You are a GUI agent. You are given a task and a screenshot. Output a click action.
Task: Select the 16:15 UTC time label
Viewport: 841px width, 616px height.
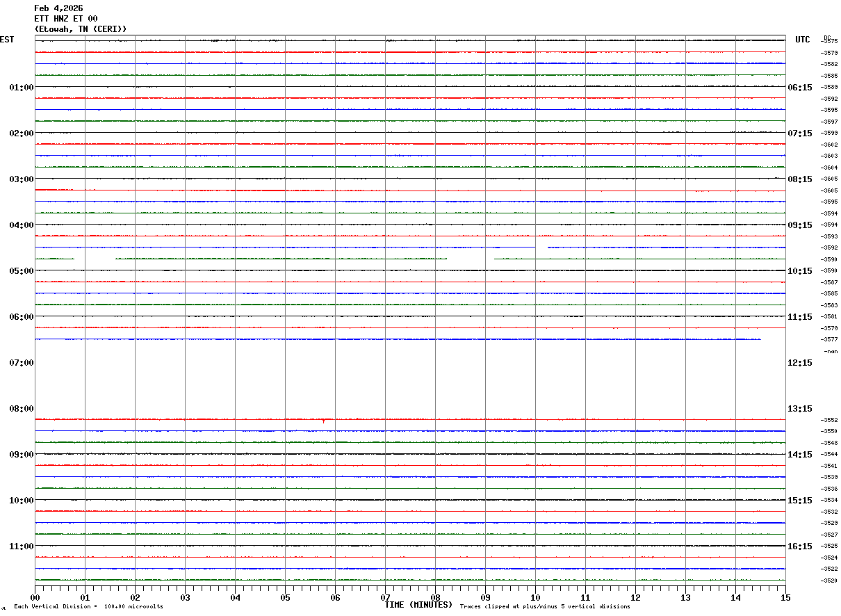(x=799, y=546)
